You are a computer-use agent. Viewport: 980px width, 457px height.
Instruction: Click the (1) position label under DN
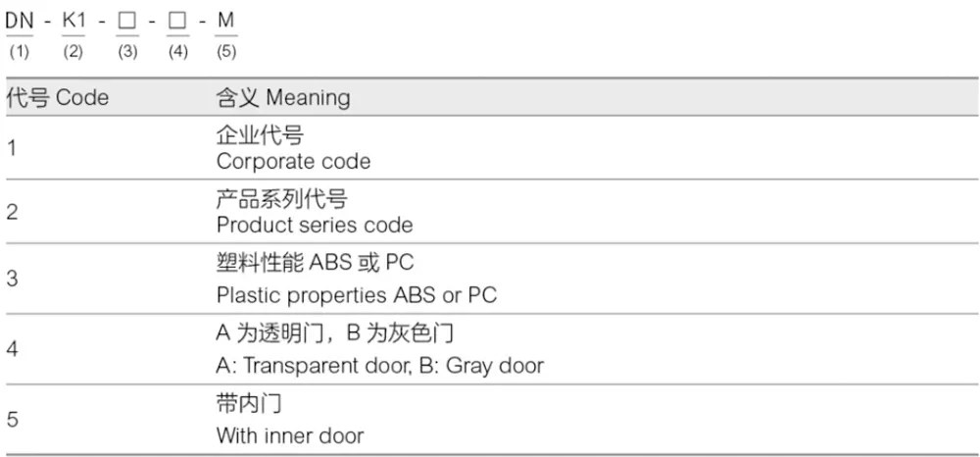(19, 52)
